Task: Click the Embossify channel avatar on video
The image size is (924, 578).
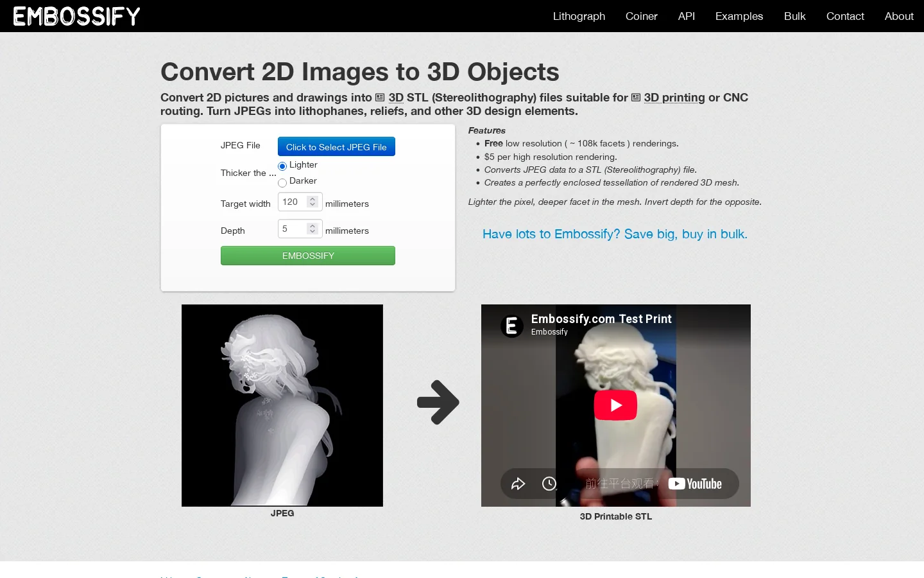Action: (512, 326)
